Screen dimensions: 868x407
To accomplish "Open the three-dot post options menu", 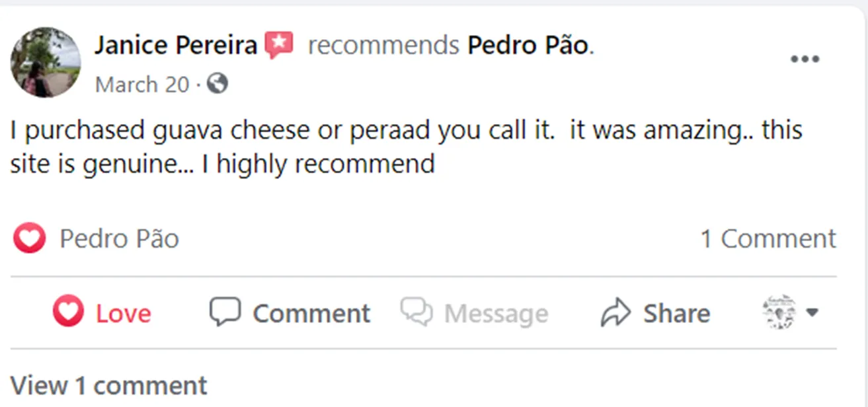I will [x=805, y=59].
